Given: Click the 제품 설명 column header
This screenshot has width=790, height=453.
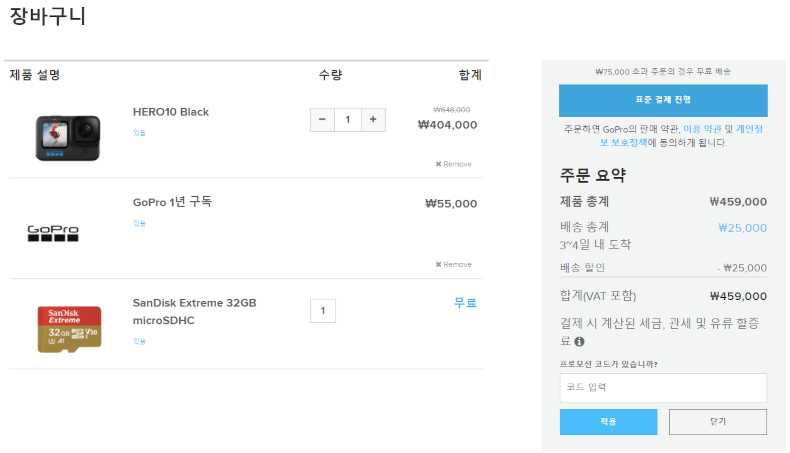Looking at the screenshot, I should click(x=35, y=75).
